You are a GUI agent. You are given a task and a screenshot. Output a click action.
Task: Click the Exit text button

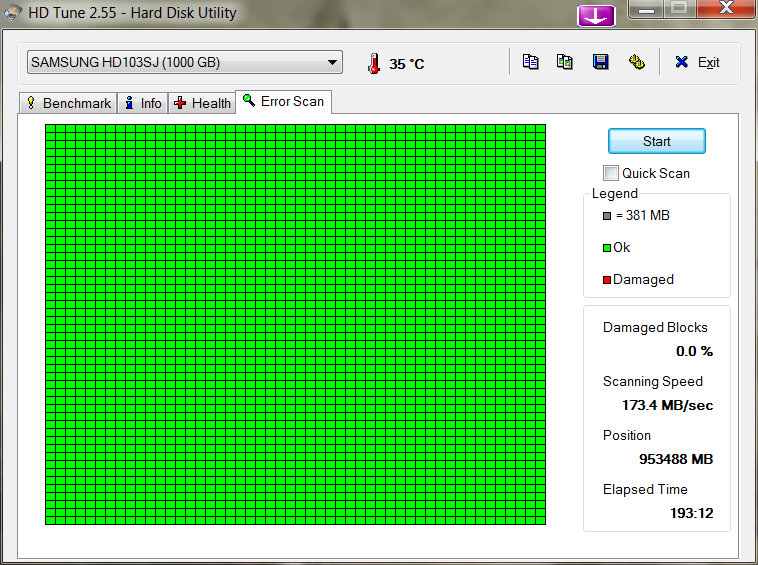pyautogui.click(x=708, y=62)
